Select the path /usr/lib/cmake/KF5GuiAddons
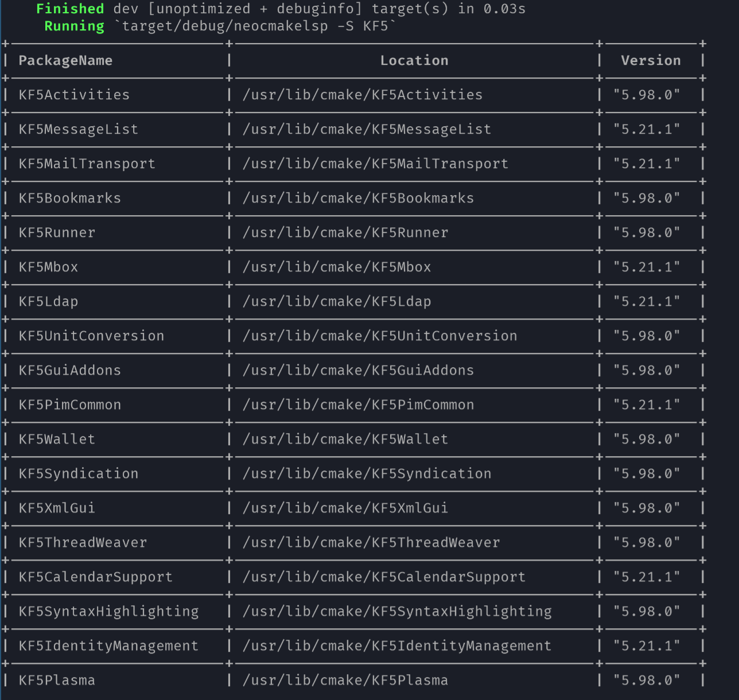739x700 pixels. [359, 371]
